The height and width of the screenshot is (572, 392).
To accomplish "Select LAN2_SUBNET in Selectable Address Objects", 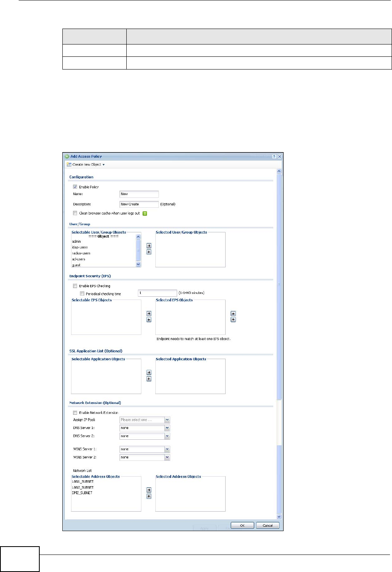I will (83, 487).
